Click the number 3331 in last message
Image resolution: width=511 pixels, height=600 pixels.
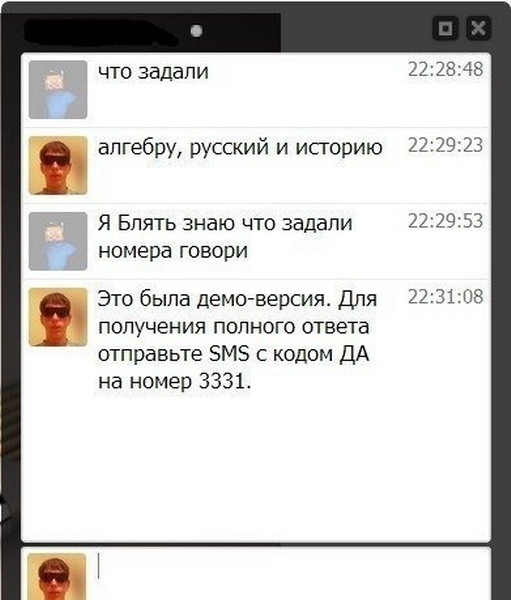[222, 382]
